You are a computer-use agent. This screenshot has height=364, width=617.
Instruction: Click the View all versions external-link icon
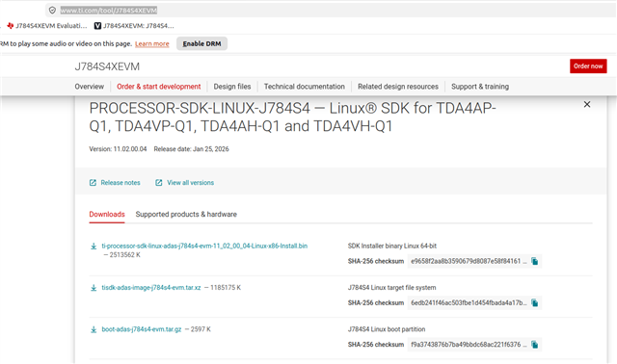(158, 183)
